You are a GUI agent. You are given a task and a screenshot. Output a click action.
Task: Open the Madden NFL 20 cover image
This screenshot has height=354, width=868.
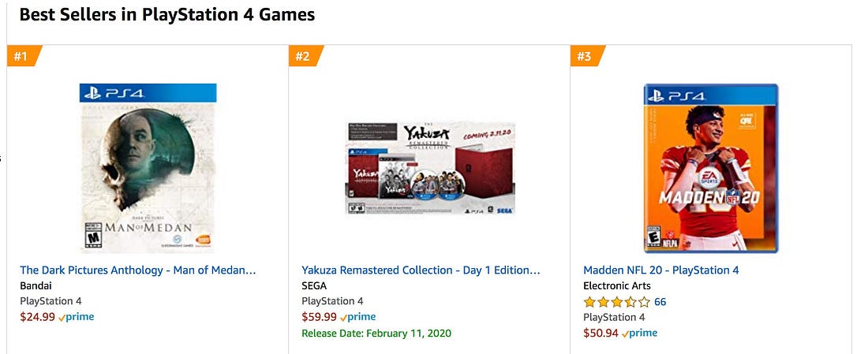pos(711,168)
